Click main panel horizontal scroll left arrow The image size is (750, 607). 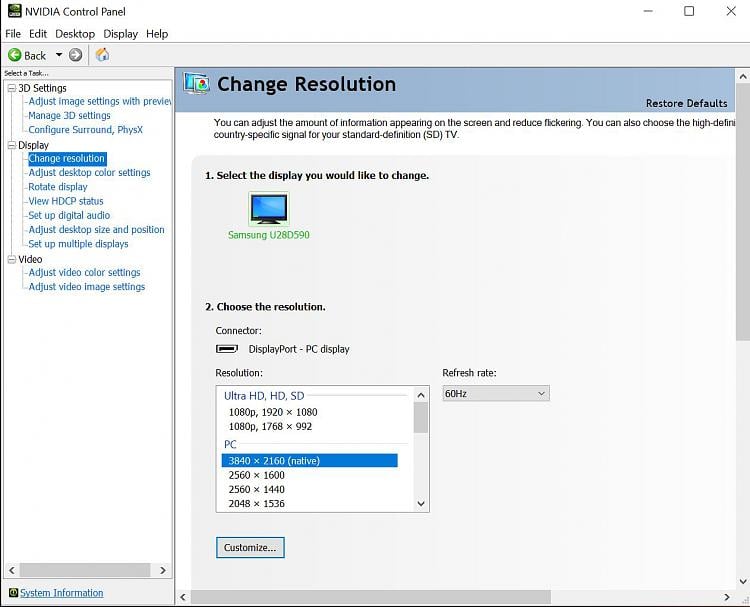pos(183,597)
